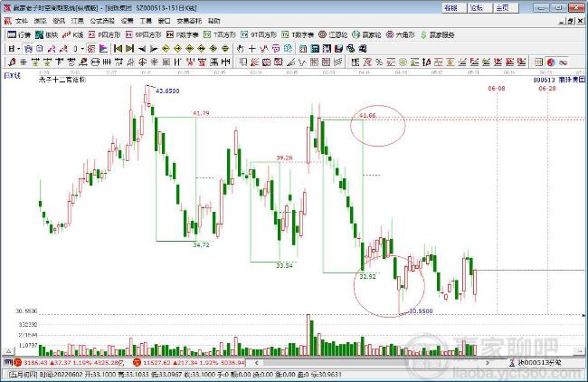Screen dimensions: 588x382
Task: Click the 06-08 date marker
Action: [x=497, y=89]
